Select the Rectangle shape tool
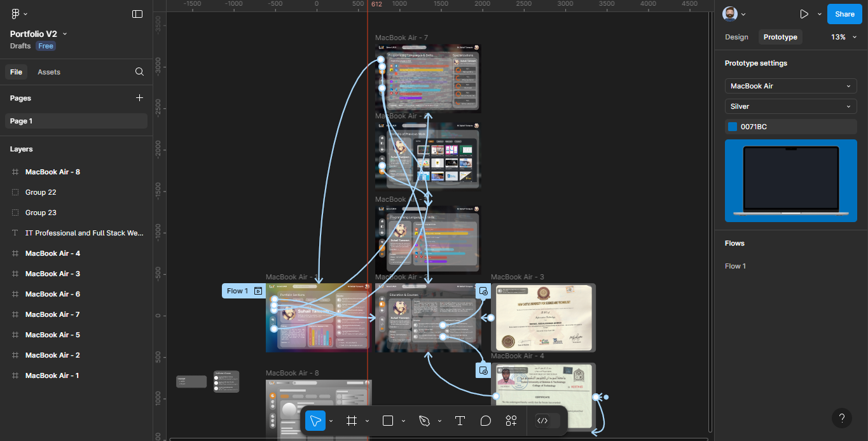868x441 pixels. pos(387,421)
